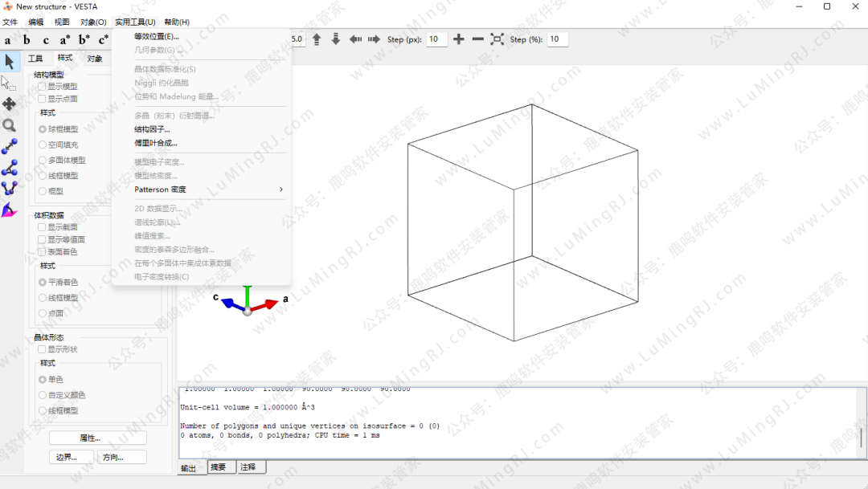868x489 pixels.
Task: Toggle the 显示截面 checkbox
Action: (x=43, y=227)
